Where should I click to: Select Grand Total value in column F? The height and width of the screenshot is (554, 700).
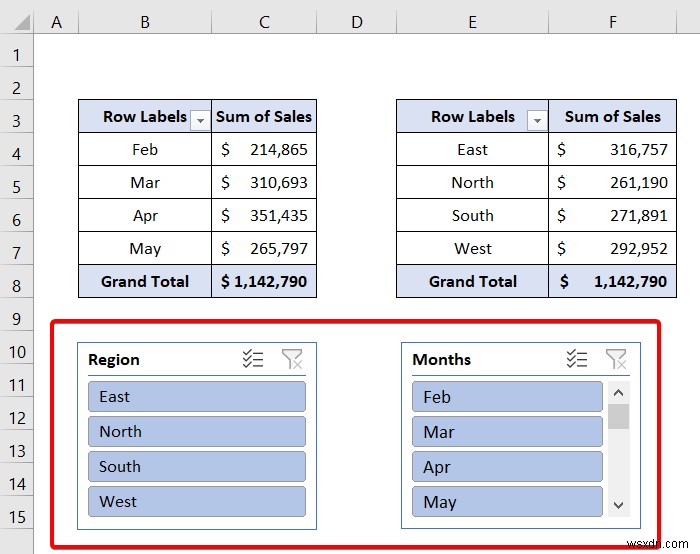(612, 281)
